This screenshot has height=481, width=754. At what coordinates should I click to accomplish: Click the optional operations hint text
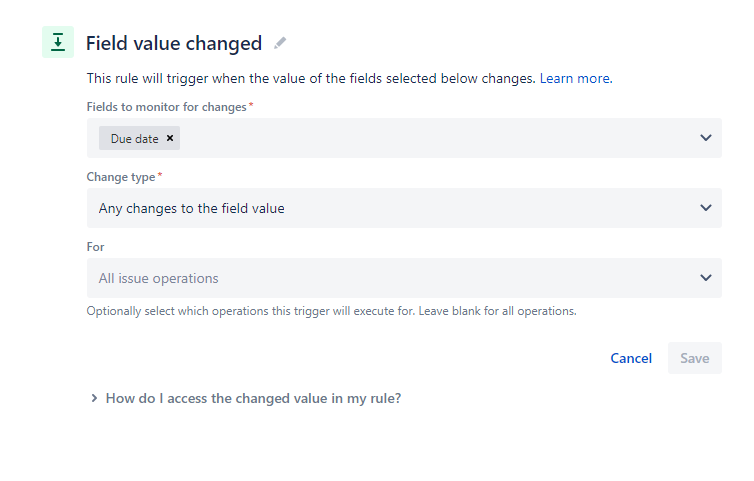pyautogui.click(x=331, y=311)
